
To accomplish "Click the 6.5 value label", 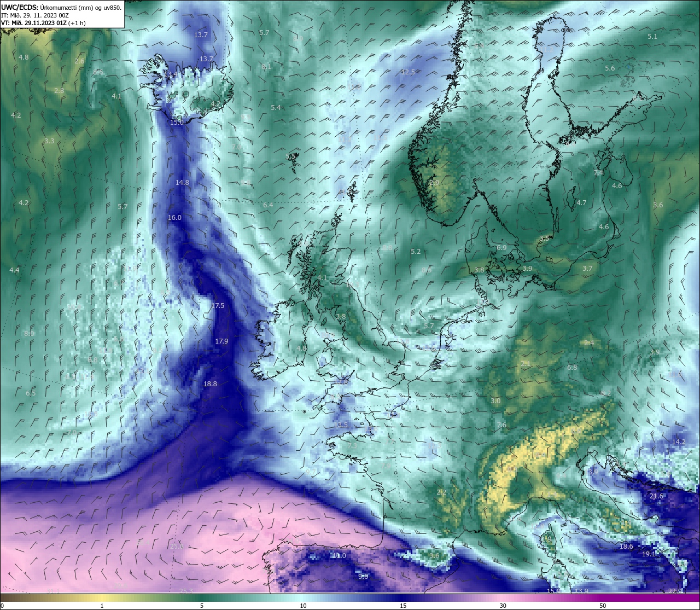I will [x=31, y=393].
